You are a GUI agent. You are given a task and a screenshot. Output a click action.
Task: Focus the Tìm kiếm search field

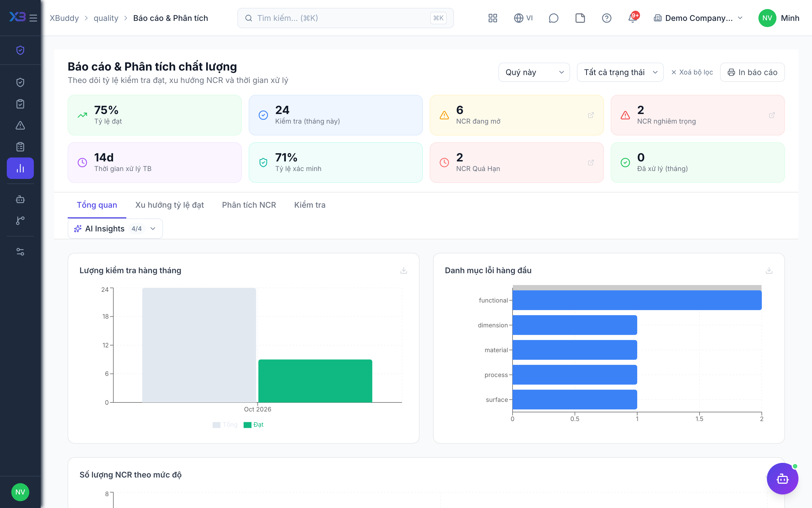tap(345, 18)
